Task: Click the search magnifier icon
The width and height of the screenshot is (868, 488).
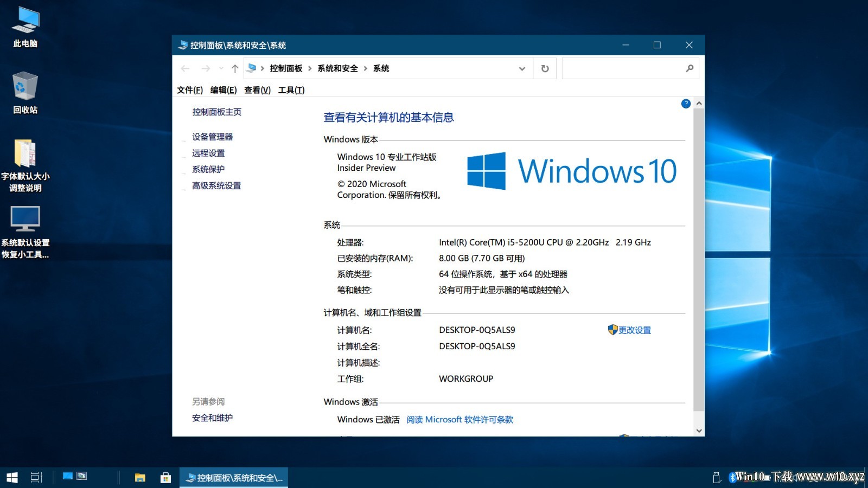Action: click(690, 68)
